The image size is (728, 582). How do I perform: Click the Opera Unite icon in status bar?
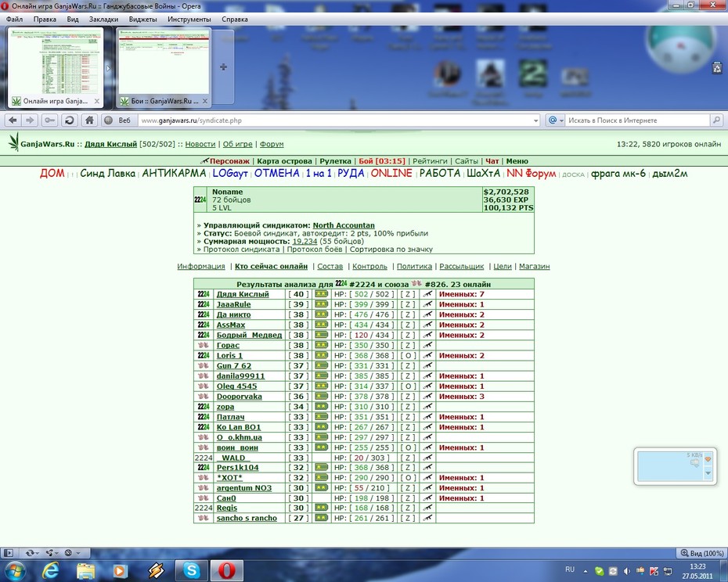point(49,553)
